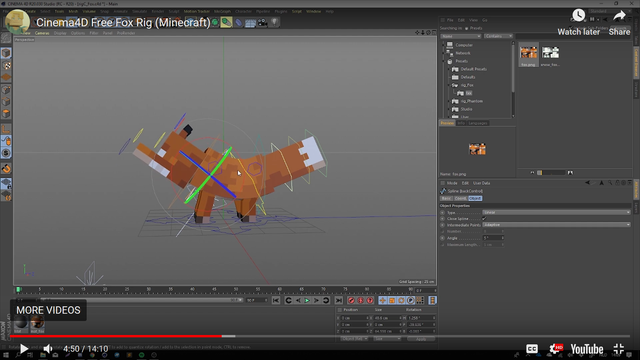640x360 pixels.
Task: Open the MORE VIDEOS overlay
Action: click(48, 310)
